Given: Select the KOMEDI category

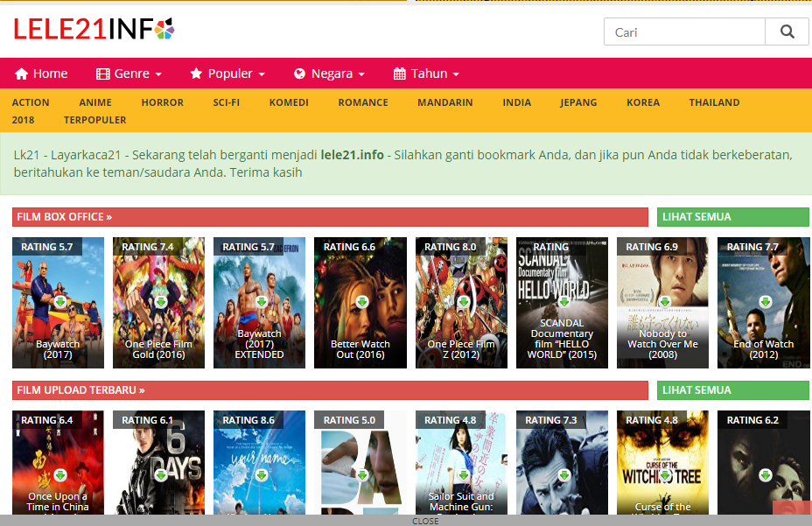Looking at the screenshot, I should pos(289,102).
